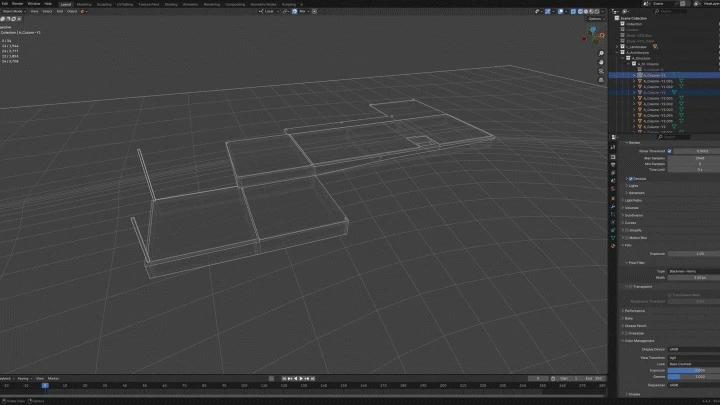Enable the Transparent film checkbox
Image resolution: width=720 pixels, height=405 pixels.
point(631,287)
